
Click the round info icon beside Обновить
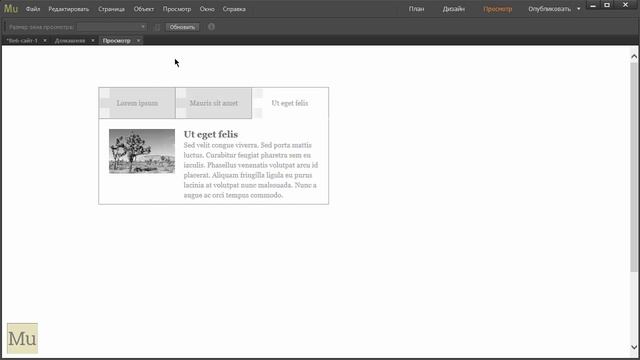(211, 27)
